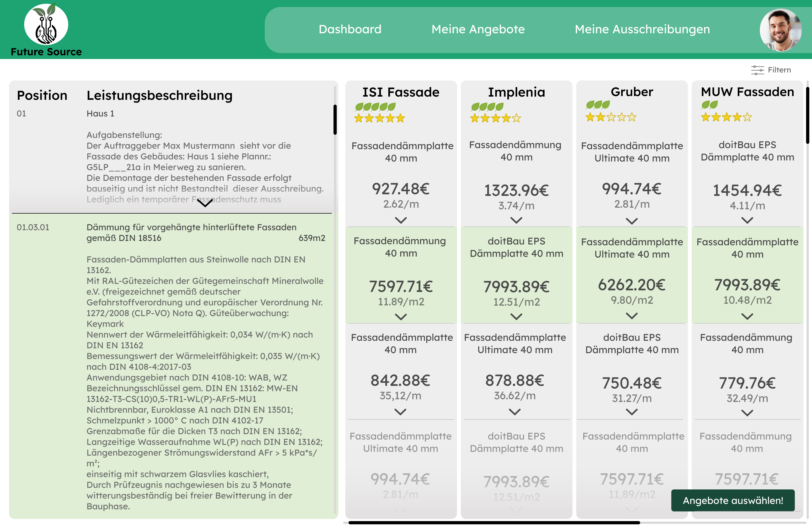Click ISI Fassade star rating
This screenshot has width=812, height=527.
pyautogui.click(x=379, y=118)
